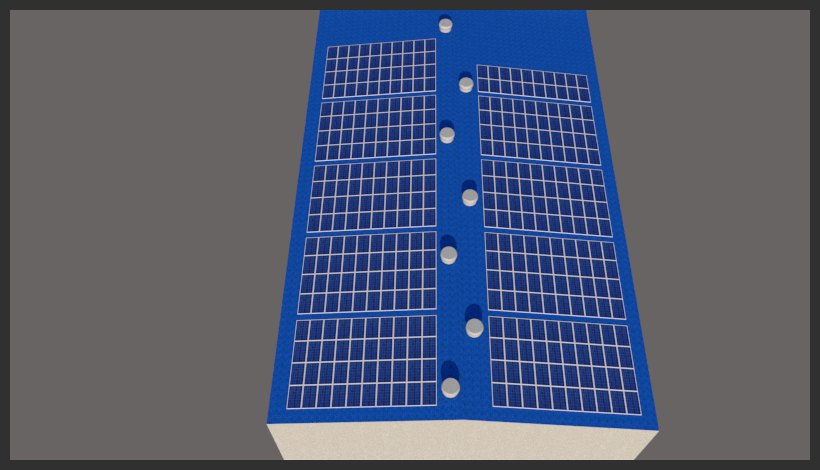Screen dimensions: 820x470
Task: Select the middle solar array on left slope
Action: [x=373, y=195]
